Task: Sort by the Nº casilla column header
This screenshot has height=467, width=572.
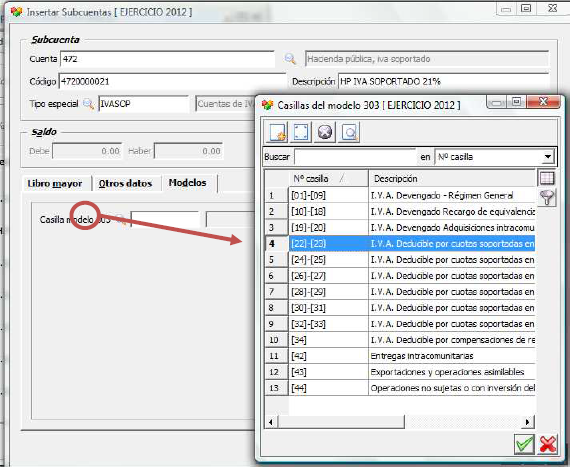Action: 328,178
